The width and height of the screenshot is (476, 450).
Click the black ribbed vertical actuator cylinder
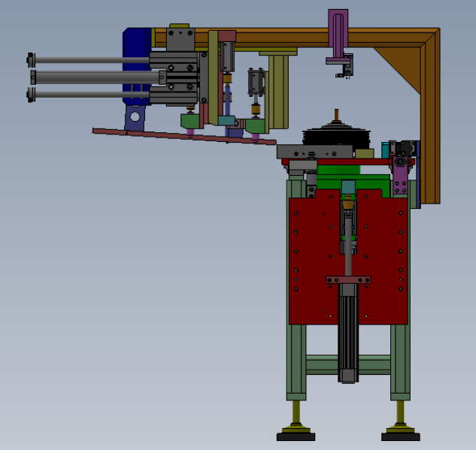(348, 334)
